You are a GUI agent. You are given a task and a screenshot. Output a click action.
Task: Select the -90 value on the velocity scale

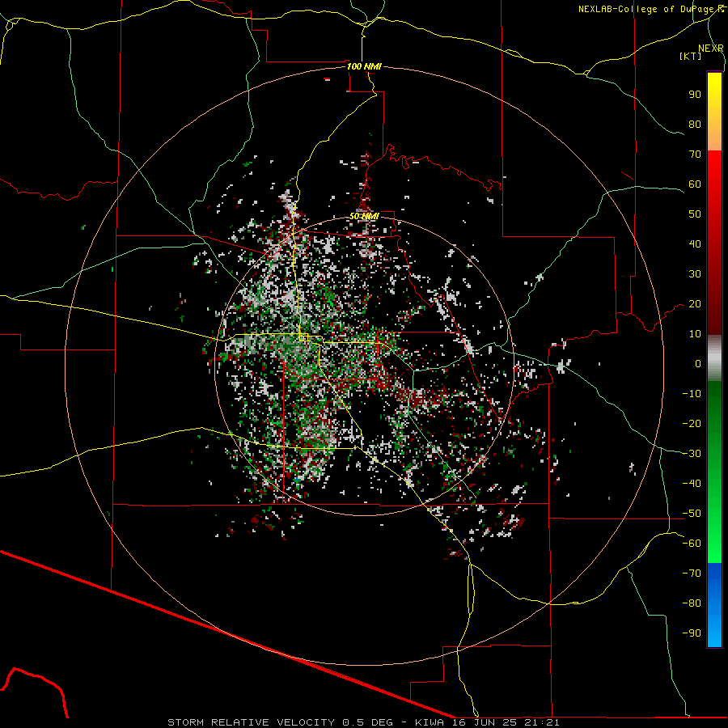692,633
